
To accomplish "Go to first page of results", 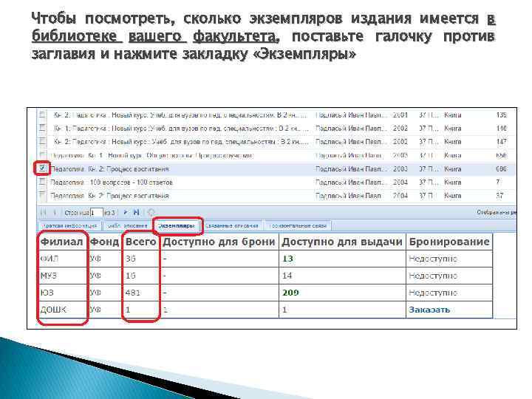I will [x=43, y=213].
